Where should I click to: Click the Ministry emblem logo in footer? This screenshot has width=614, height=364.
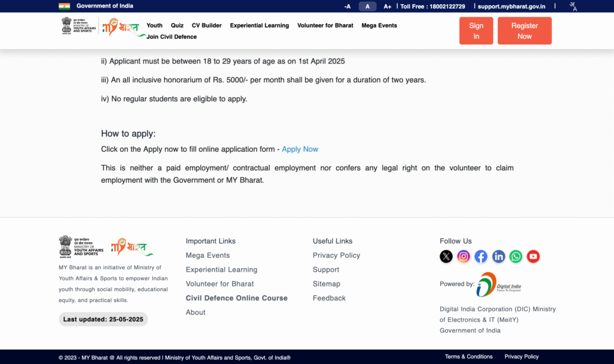pyautogui.click(x=81, y=247)
